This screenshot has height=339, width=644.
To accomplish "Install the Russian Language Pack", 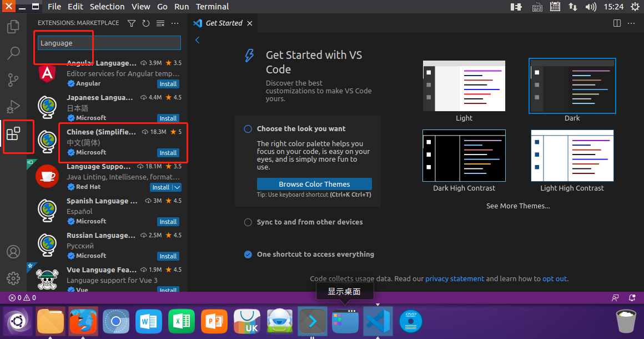I will coord(168,256).
